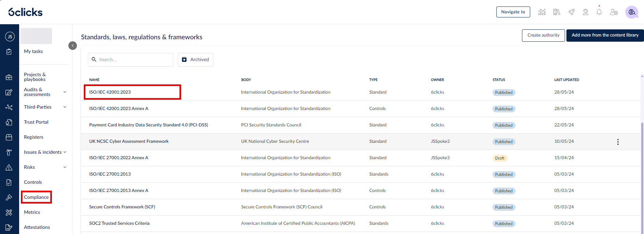Image resolution: width=644 pixels, height=234 pixels.
Task: Open Payment Card Industry Data Security Standard row
Action: (149, 125)
